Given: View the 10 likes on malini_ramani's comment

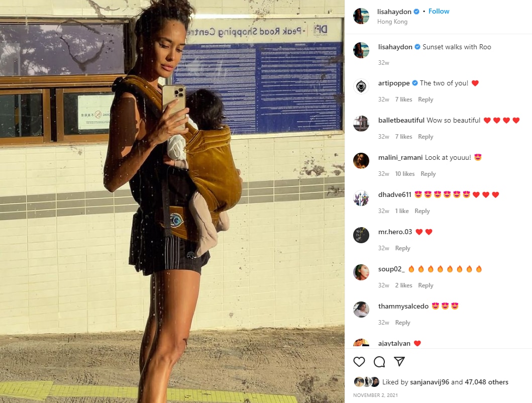Looking at the screenshot, I should pos(405,174).
